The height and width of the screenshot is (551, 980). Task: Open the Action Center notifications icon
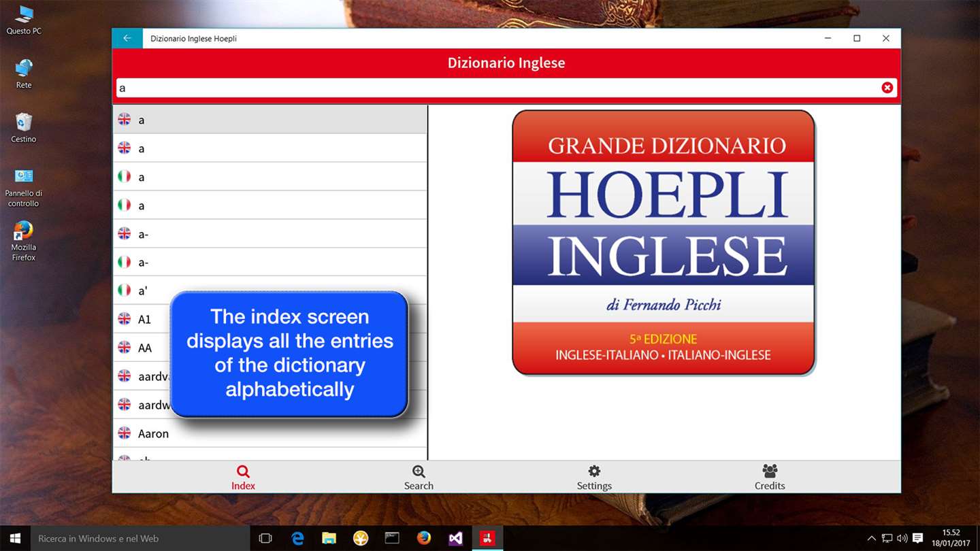tap(917, 538)
